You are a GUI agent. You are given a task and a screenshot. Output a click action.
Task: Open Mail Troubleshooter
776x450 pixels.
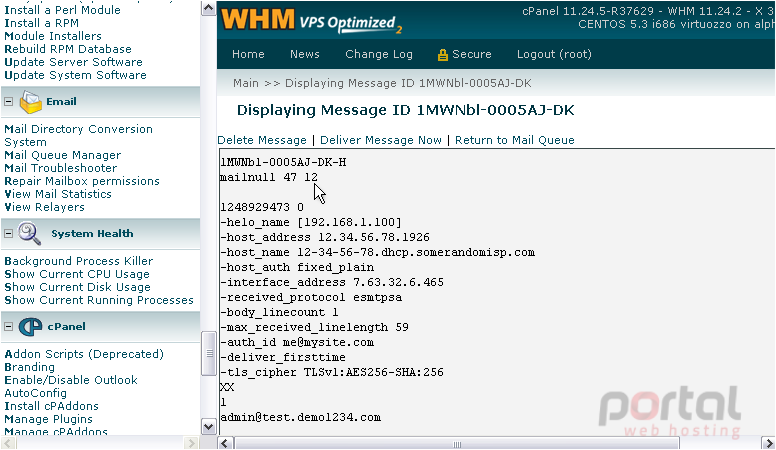click(60, 168)
